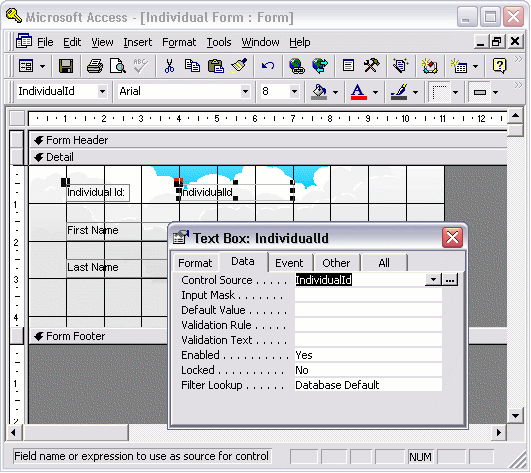Select the Individual Id: label control

pos(98,193)
